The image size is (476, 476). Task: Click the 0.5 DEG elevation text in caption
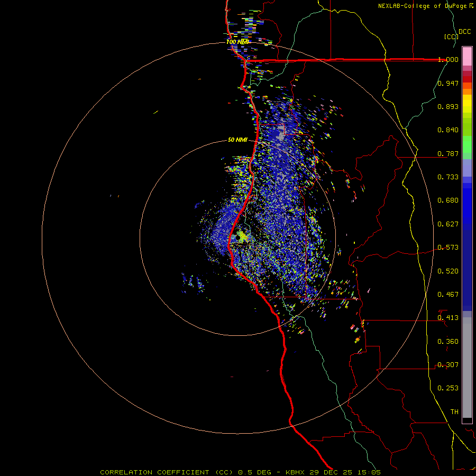pyautogui.click(x=254, y=472)
